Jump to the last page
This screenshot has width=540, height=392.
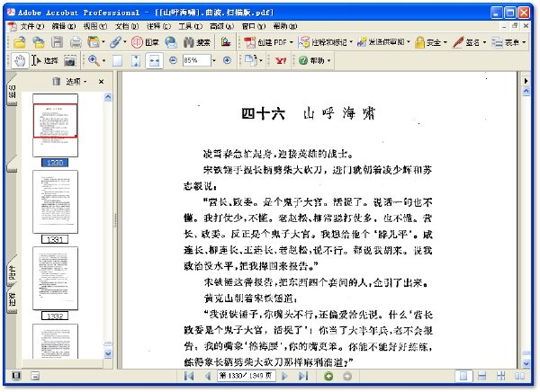pyautogui.click(x=303, y=376)
